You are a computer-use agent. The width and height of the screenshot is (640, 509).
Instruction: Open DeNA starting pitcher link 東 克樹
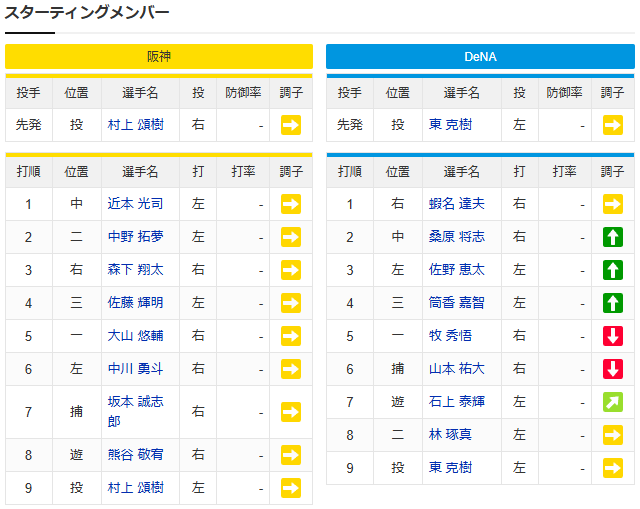[x=451, y=124]
